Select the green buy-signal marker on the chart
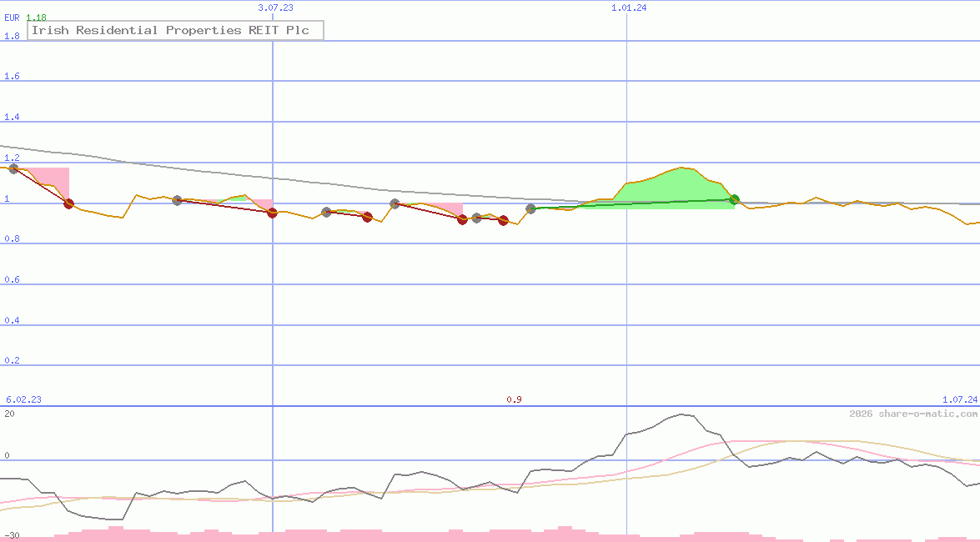The width and height of the screenshot is (980, 542). [x=734, y=199]
